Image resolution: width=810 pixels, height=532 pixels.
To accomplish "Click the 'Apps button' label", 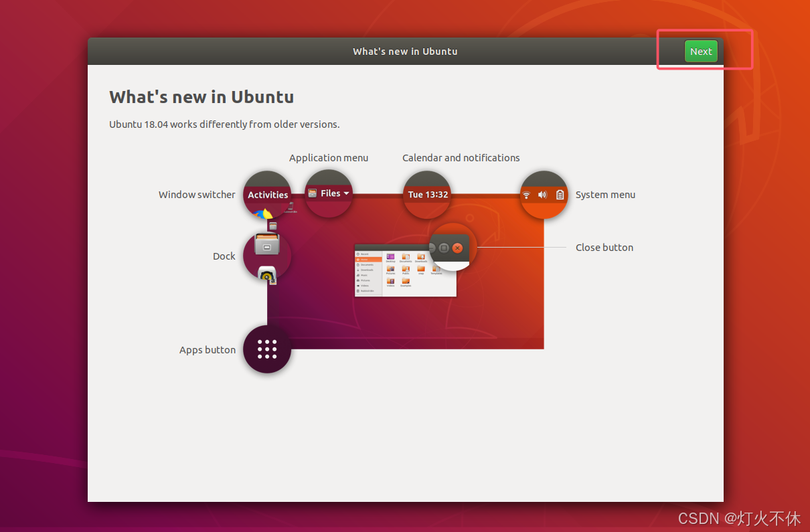I will [208, 350].
